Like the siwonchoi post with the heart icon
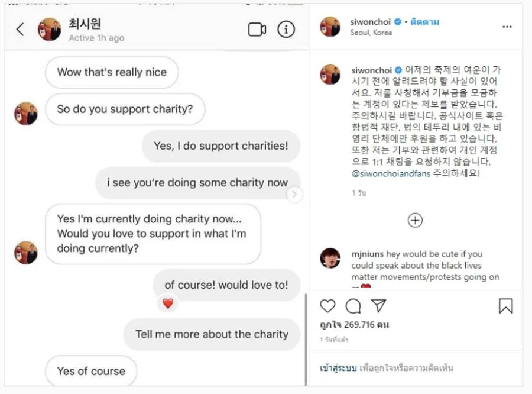This screenshot has width=532, height=394. pos(327,306)
